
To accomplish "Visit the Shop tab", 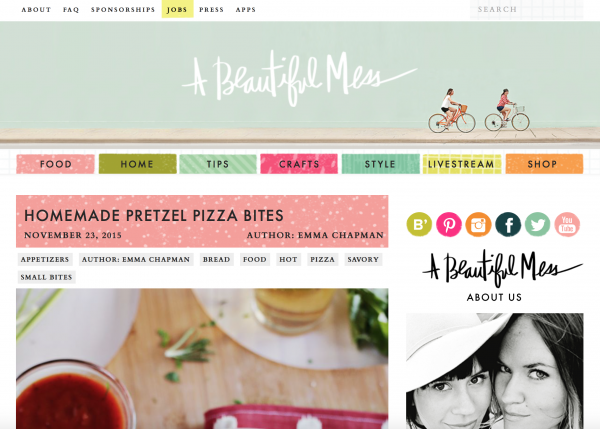I will (x=544, y=164).
